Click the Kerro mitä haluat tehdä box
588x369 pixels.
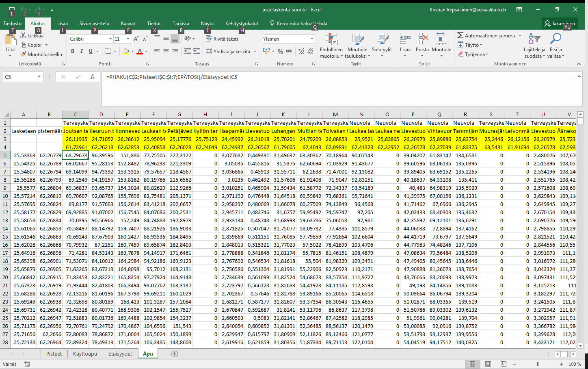click(298, 24)
